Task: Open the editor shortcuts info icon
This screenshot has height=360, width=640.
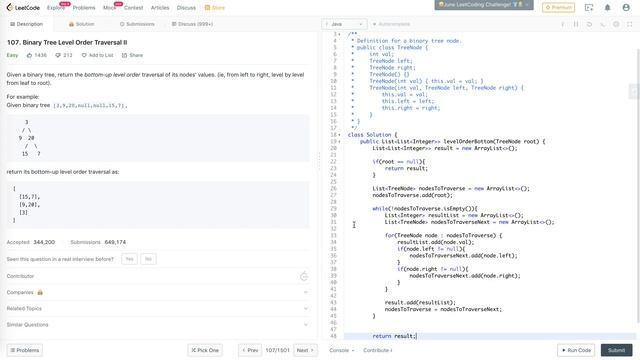Action: (x=563, y=24)
